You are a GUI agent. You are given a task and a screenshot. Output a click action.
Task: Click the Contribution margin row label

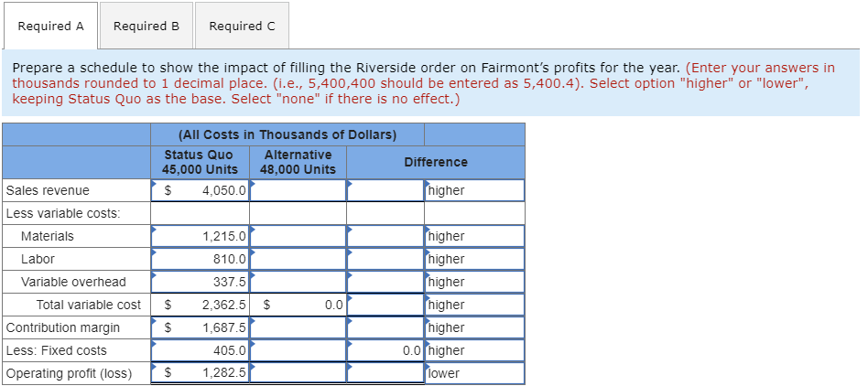[x=62, y=327]
